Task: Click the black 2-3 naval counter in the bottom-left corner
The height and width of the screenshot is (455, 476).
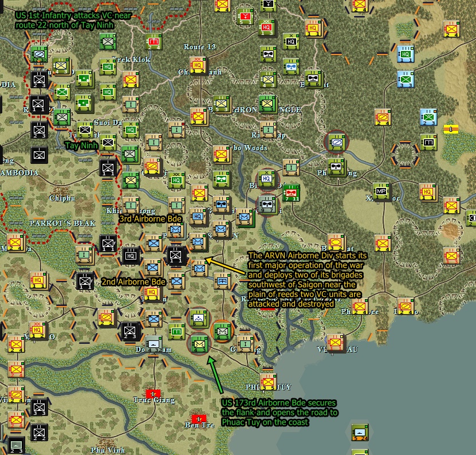Action: (x=16, y=445)
